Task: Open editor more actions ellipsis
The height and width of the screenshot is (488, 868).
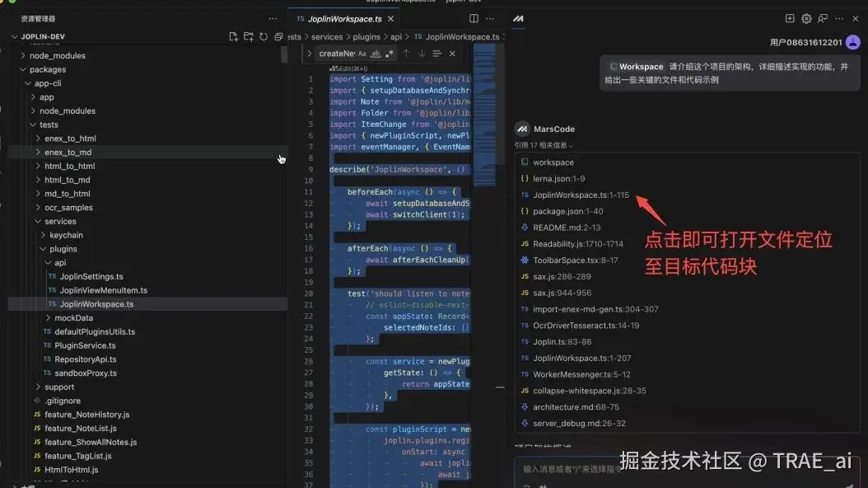Action: coord(490,19)
